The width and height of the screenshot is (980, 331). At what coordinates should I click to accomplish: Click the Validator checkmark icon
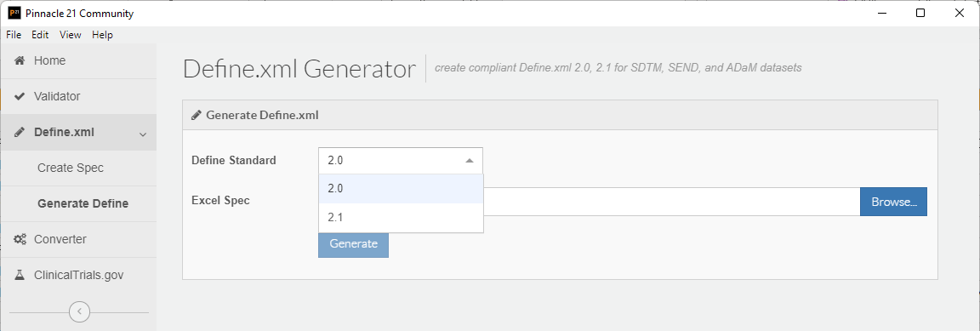pos(20,96)
